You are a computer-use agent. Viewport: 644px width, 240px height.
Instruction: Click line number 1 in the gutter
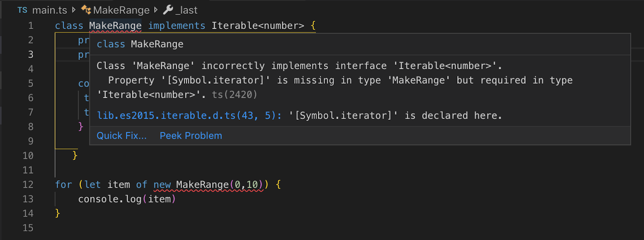pyautogui.click(x=31, y=26)
